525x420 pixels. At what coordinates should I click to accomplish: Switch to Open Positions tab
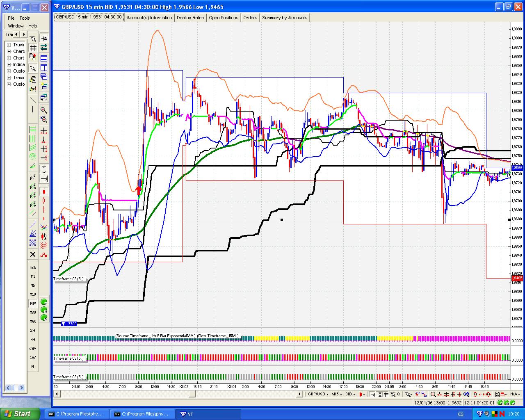(x=223, y=18)
